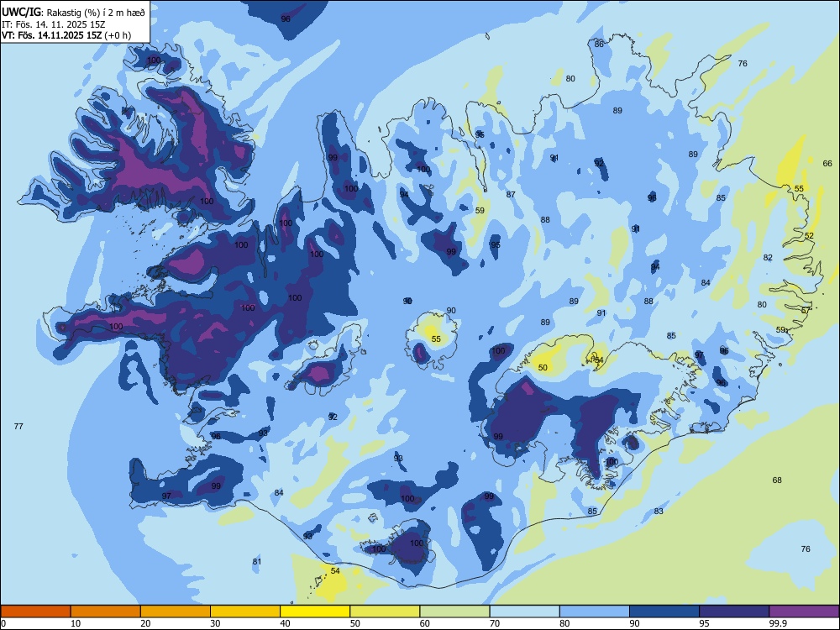This screenshot has height=630, width=840.
Task: Select the golden 30–40 legend swatch
Action: (x=245, y=612)
